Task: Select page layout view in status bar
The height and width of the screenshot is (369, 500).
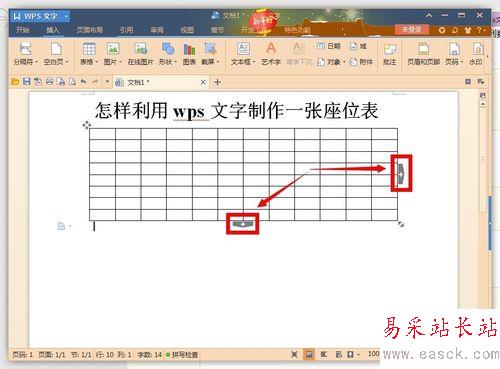Action: [x=309, y=354]
